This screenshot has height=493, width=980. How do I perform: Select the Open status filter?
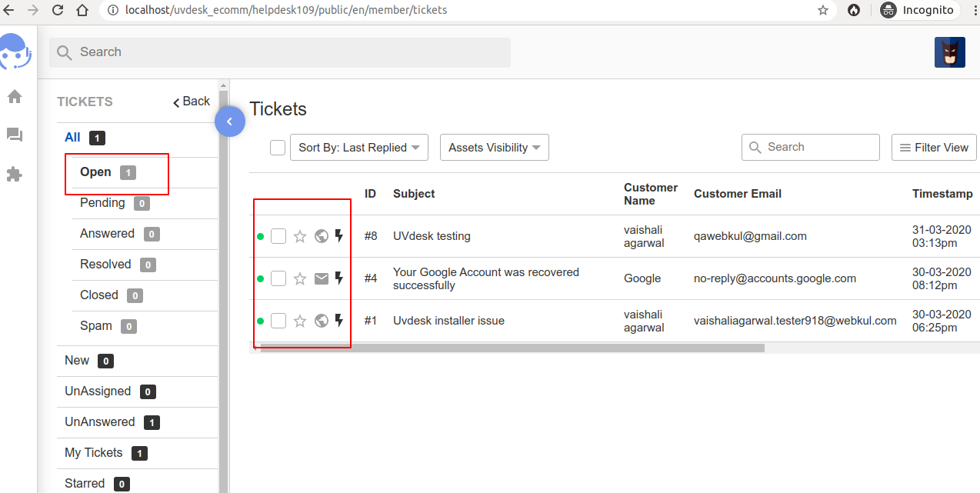tap(108, 172)
